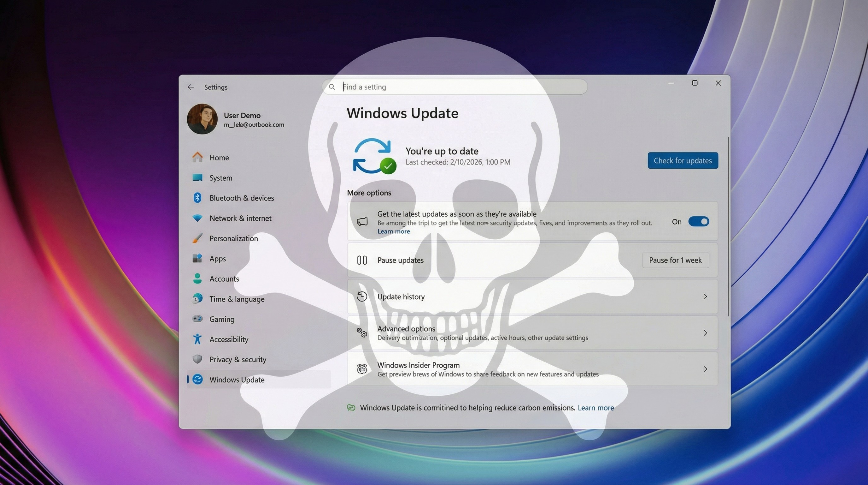Select the Accessibility icon
Viewport: 868px width, 485px height.
coord(198,339)
